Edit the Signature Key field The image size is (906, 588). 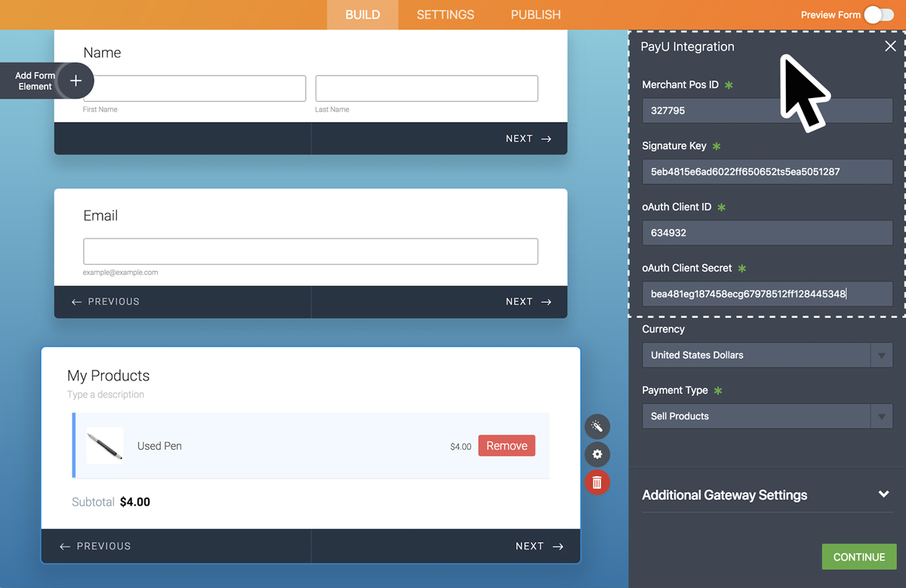pyautogui.click(x=767, y=171)
